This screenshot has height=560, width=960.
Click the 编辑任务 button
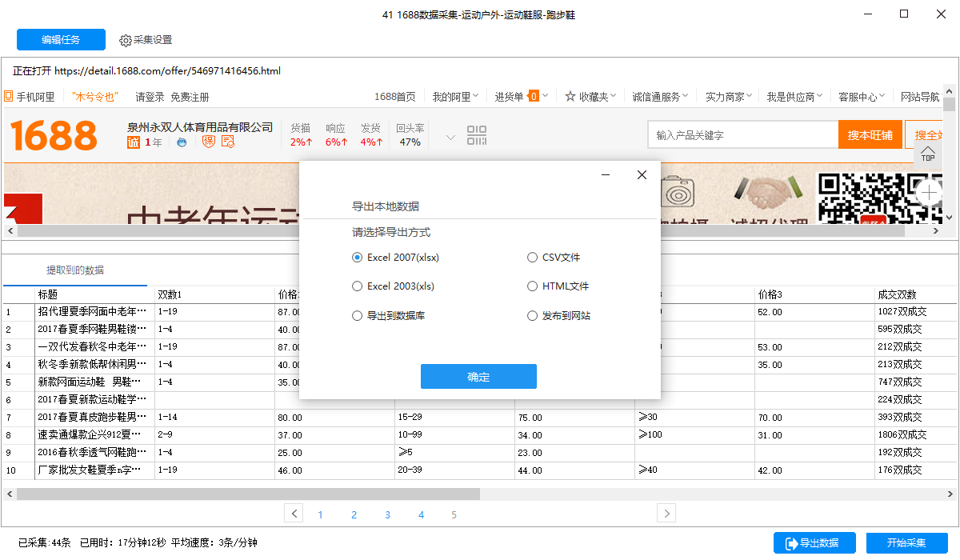click(61, 39)
